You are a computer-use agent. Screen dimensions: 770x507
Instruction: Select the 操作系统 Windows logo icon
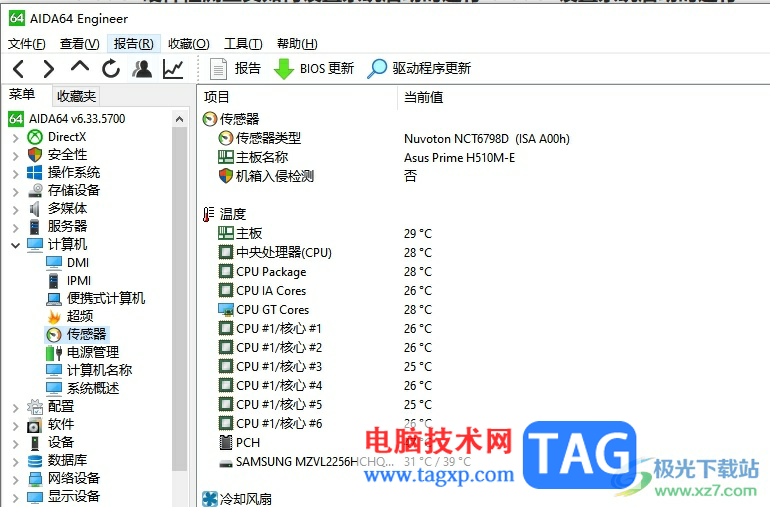[35, 172]
